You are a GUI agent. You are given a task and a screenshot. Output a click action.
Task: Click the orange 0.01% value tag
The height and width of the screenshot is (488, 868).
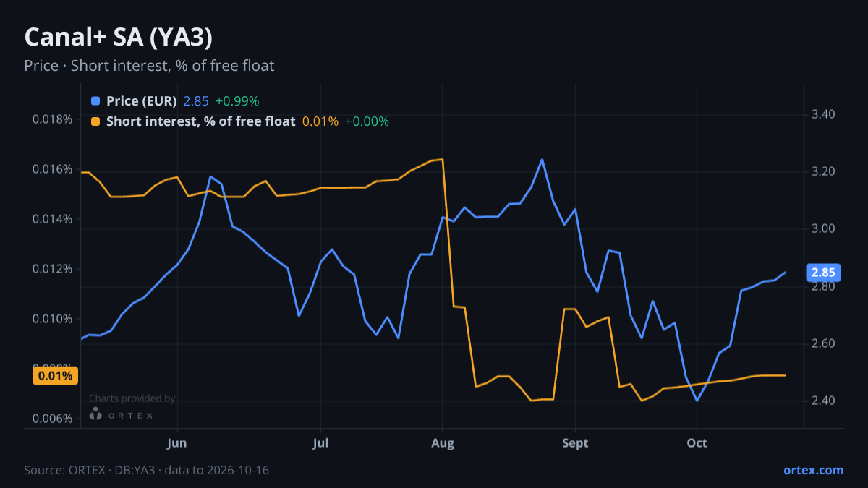tap(55, 376)
